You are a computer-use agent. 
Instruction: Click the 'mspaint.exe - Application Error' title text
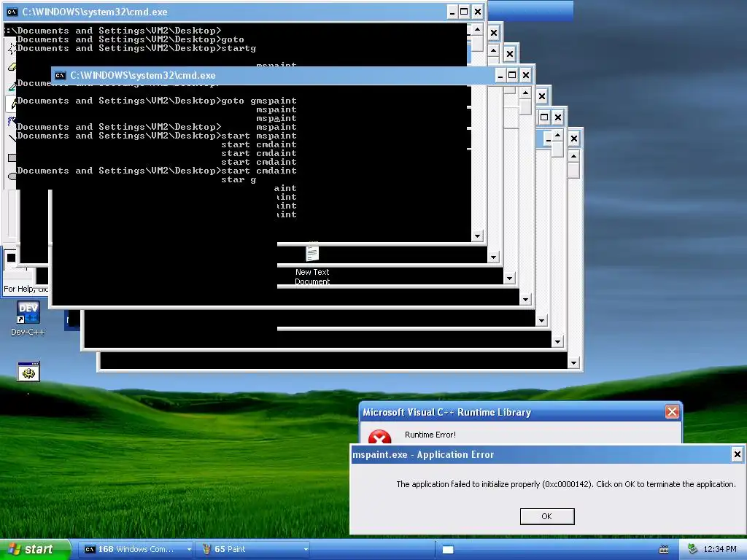tap(423, 455)
